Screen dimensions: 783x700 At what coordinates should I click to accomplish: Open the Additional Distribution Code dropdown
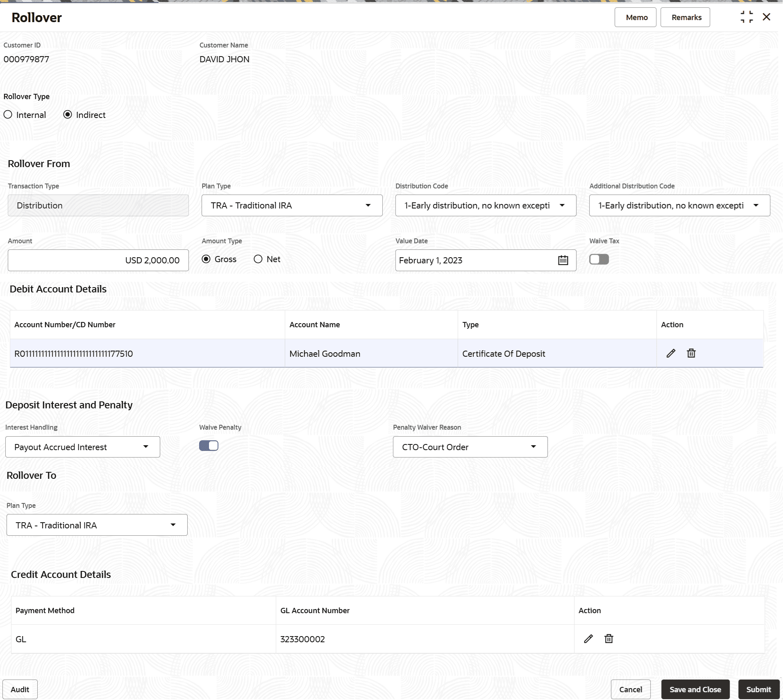pyautogui.click(x=680, y=205)
